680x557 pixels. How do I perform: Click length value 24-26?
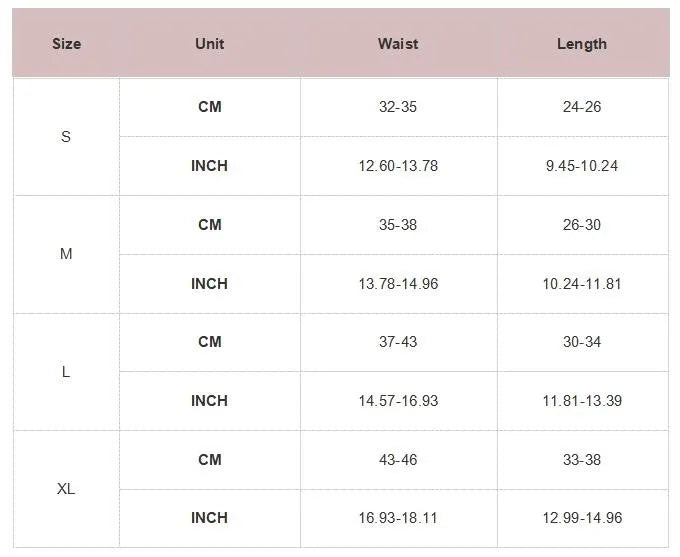click(x=582, y=107)
